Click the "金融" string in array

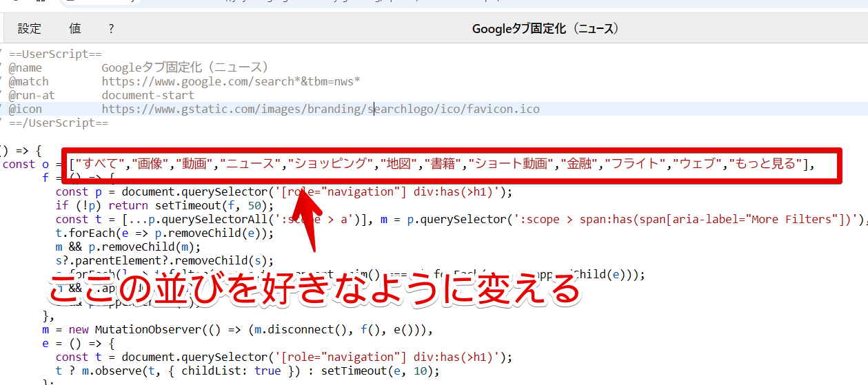pos(578,164)
